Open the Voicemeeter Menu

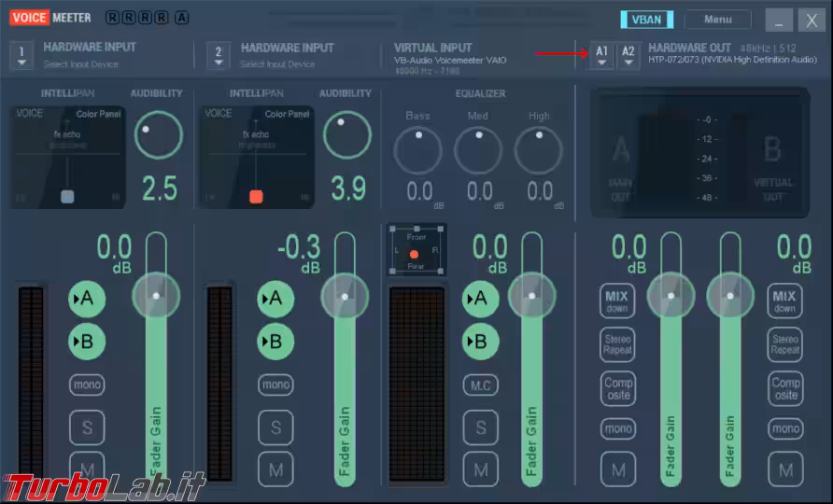pos(718,20)
